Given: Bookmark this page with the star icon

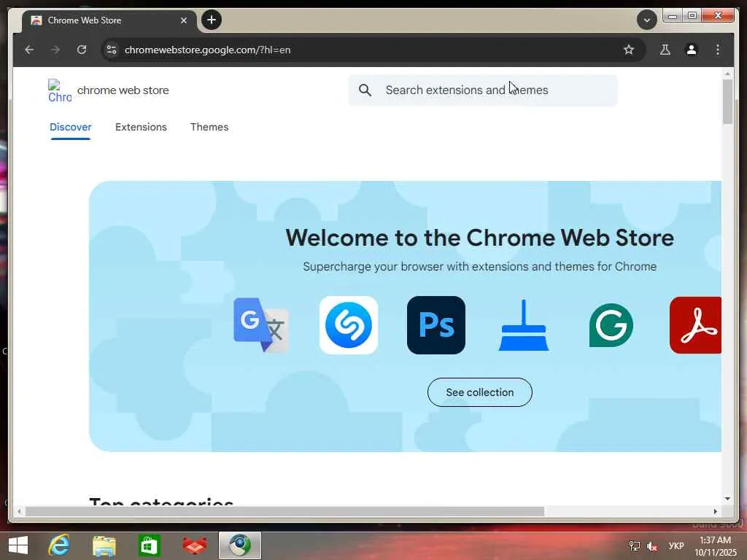Looking at the screenshot, I should click(629, 50).
